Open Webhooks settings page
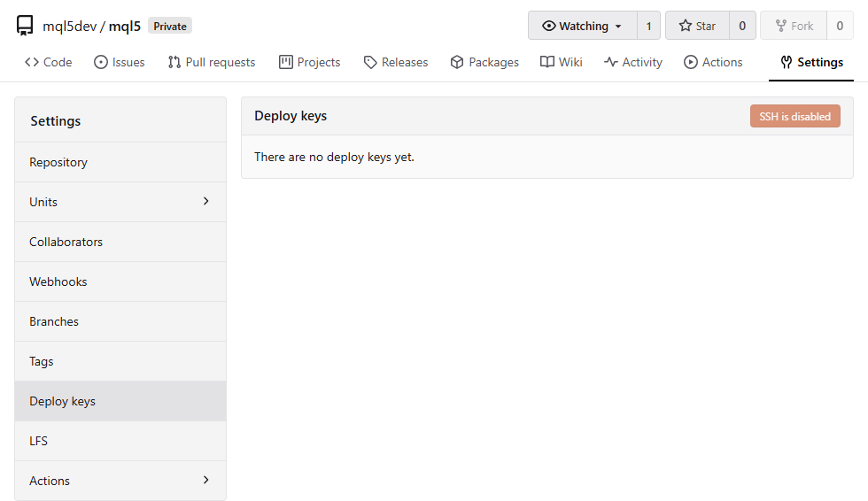Viewport: 868px width, 501px height. [120, 281]
